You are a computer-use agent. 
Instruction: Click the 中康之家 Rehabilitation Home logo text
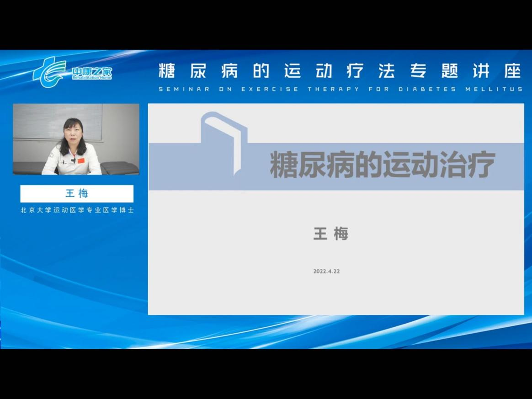tap(91, 73)
